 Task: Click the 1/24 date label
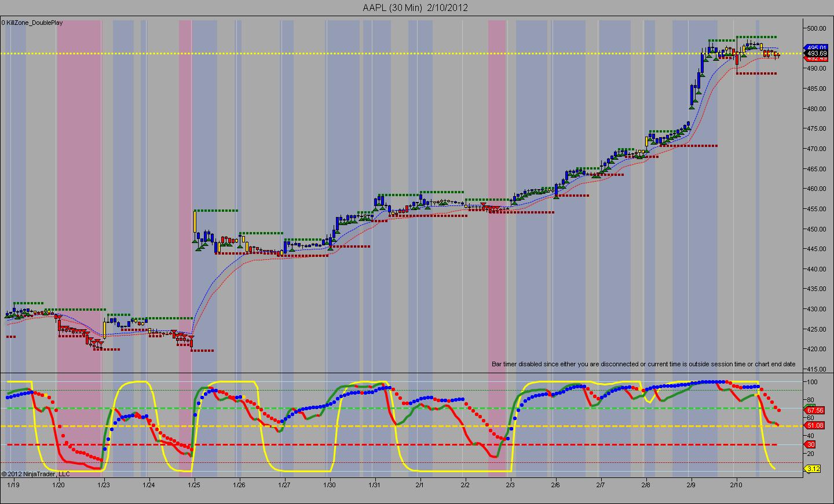point(148,484)
